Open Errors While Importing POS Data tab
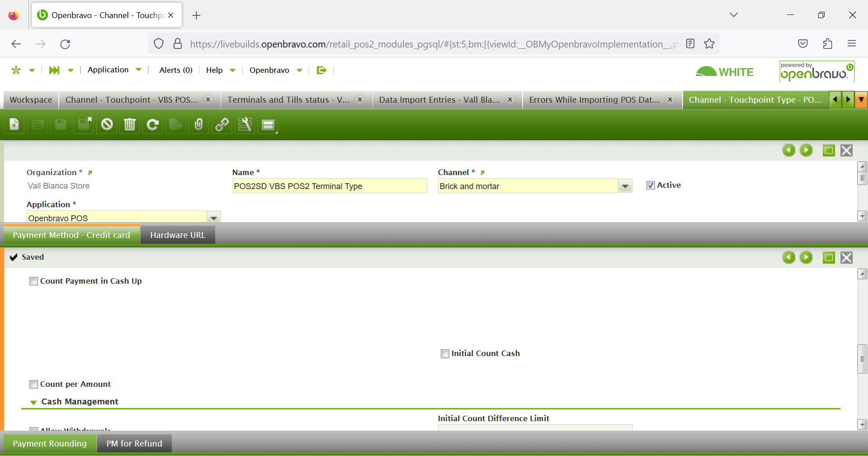 pos(594,100)
